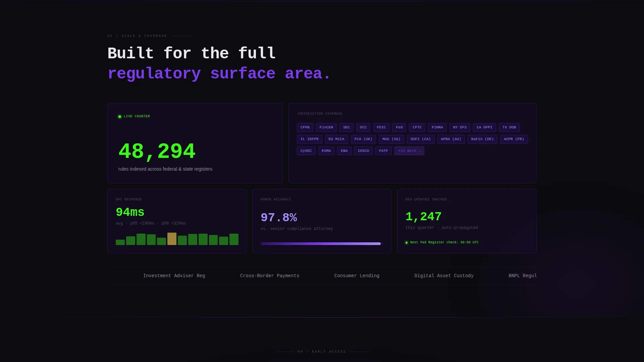
Task: Select the IL IDFPR tag
Action: pyautogui.click(x=310, y=139)
